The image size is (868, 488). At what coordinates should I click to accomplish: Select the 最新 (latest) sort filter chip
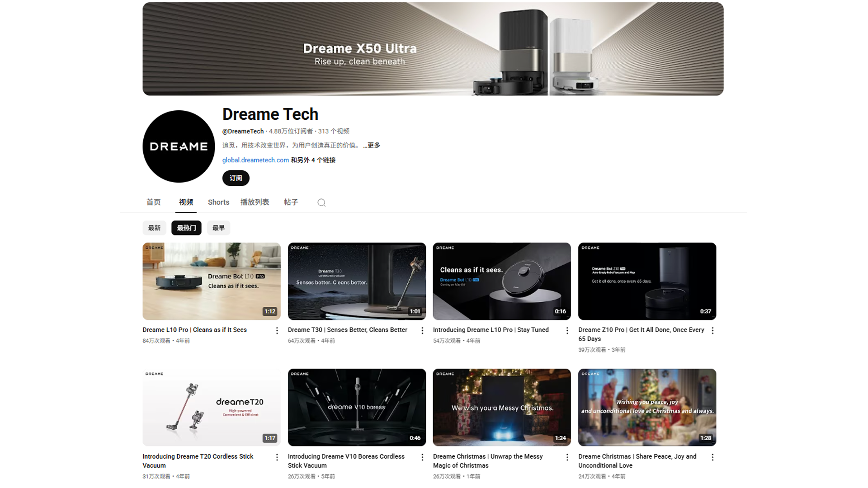[154, 228]
